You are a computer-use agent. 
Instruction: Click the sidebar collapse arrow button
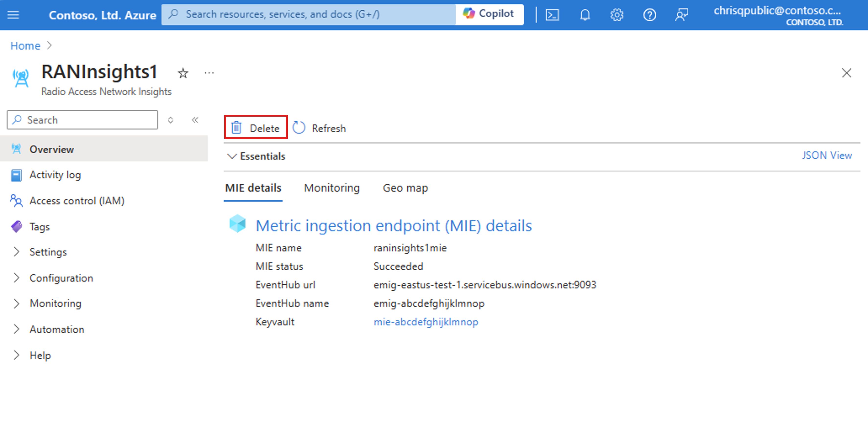[195, 120]
